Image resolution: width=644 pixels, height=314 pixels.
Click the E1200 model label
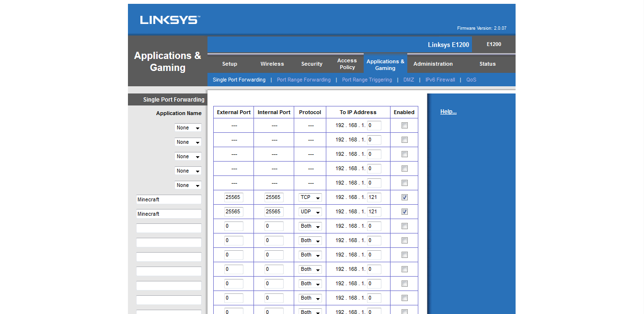point(494,44)
